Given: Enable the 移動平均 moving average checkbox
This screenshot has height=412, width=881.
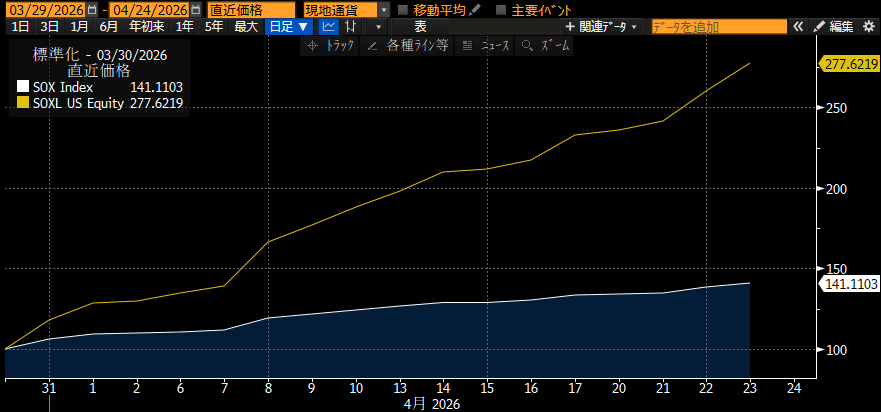Looking at the screenshot, I should coord(402,10).
